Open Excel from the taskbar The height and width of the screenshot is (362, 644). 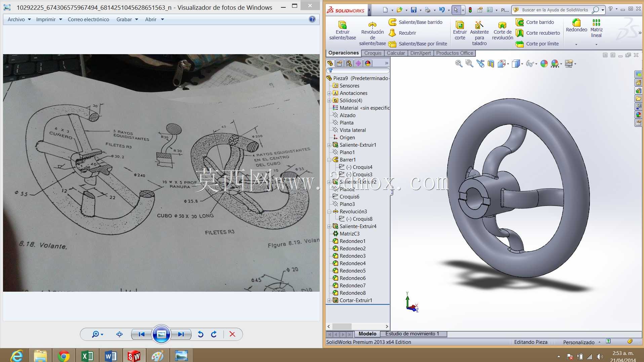[x=87, y=356]
